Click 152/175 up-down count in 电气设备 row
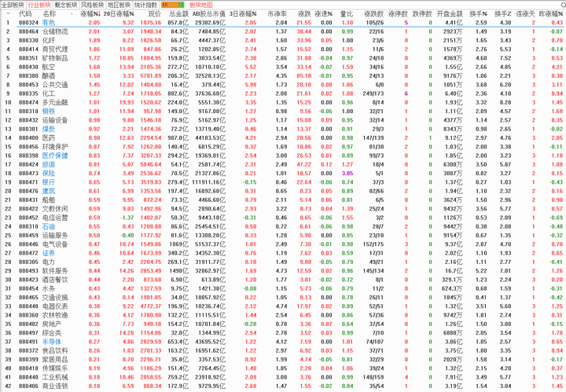The width and height of the screenshot is (566, 392). (373, 244)
